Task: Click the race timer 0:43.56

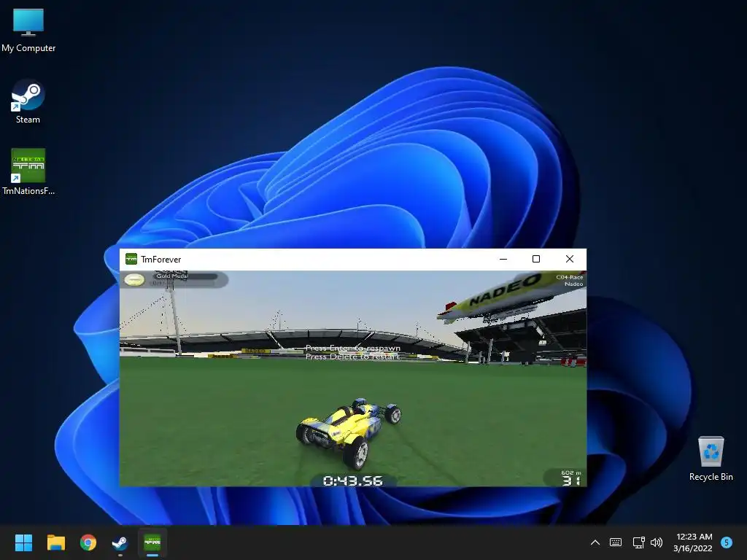Action: point(352,481)
